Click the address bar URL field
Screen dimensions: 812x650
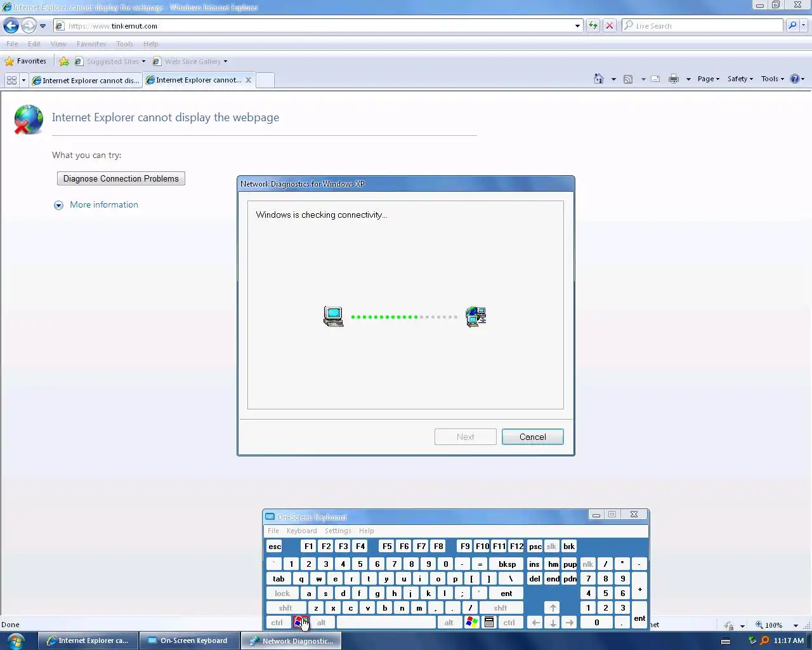pyautogui.click(x=313, y=26)
